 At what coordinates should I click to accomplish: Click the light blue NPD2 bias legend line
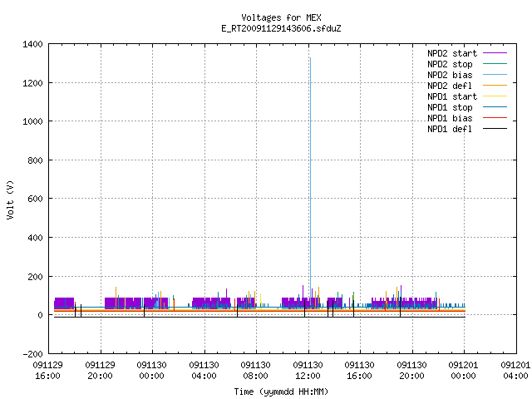coord(495,74)
